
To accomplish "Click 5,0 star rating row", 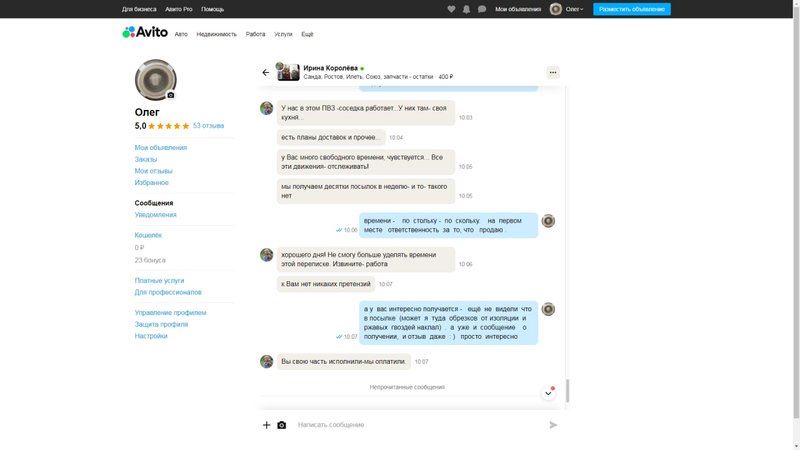I will click(x=162, y=126).
